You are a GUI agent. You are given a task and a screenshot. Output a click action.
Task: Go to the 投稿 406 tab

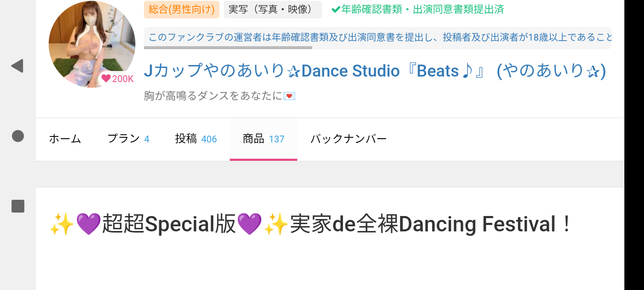click(x=196, y=139)
